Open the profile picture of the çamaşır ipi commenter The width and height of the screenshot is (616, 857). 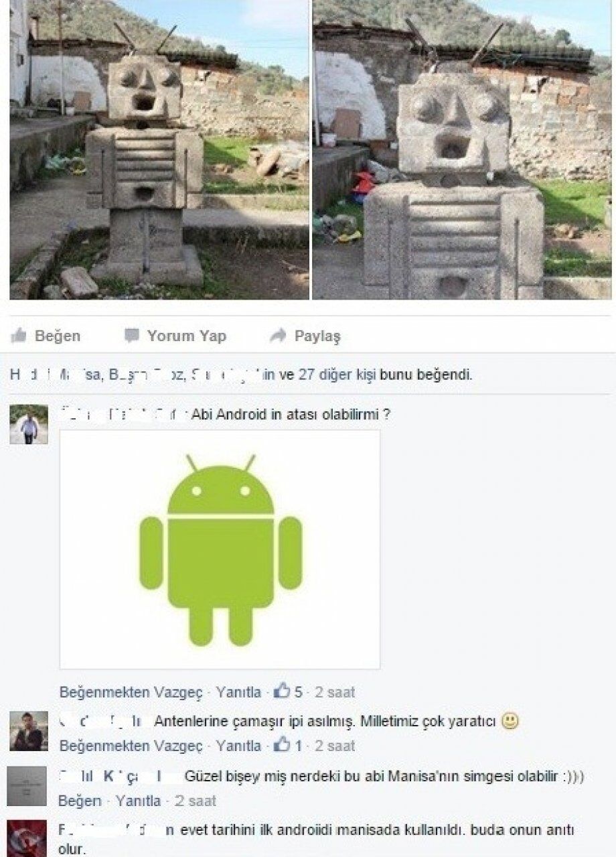[x=29, y=730]
